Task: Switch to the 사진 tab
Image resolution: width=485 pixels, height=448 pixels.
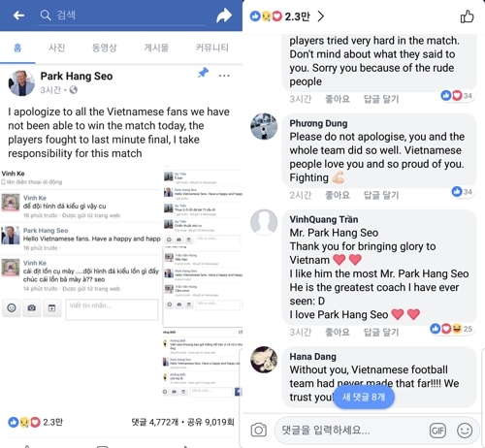Action: pos(57,48)
